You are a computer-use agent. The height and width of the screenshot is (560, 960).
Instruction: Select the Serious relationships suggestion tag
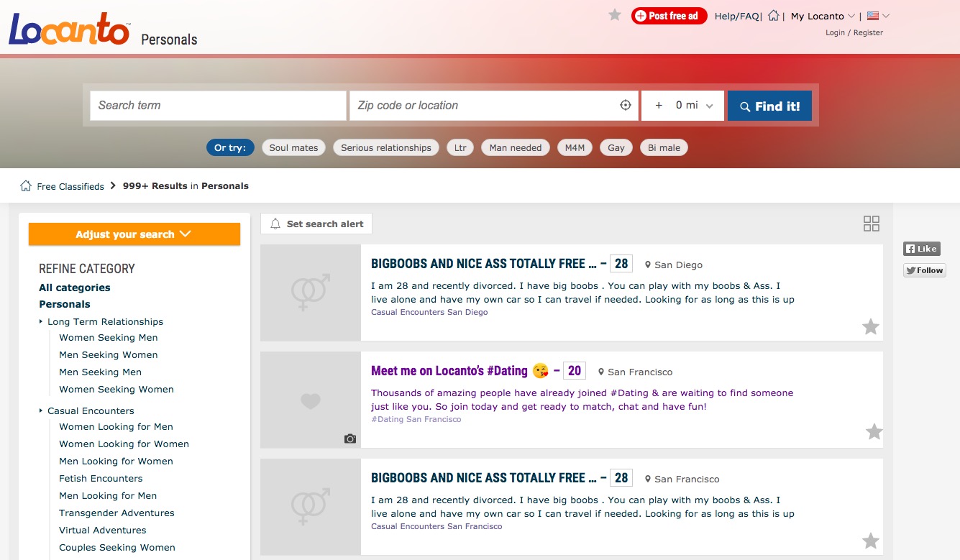(x=386, y=147)
